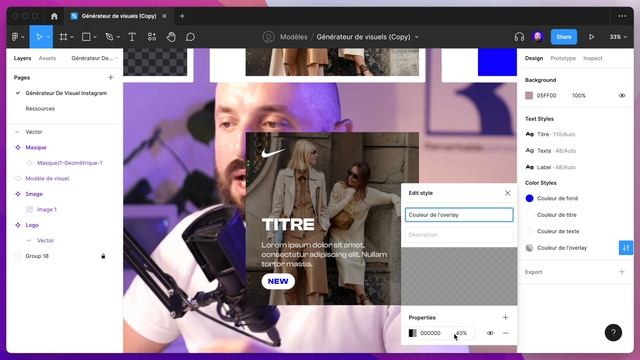Viewport: 640px width, 360px height.
Task: Open the Resources components tool
Action: 152,37
